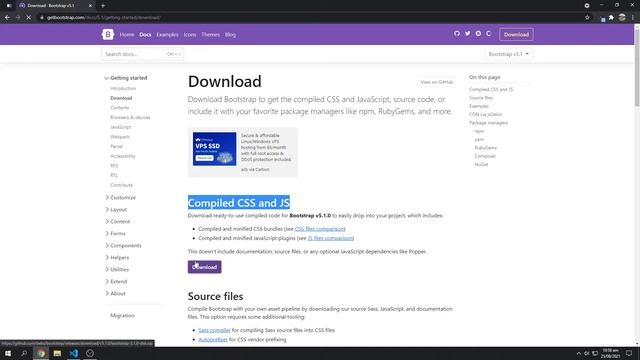Jump to Package managers in On this page
This screenshot has width=640, height=360.
tap(489, 123)
